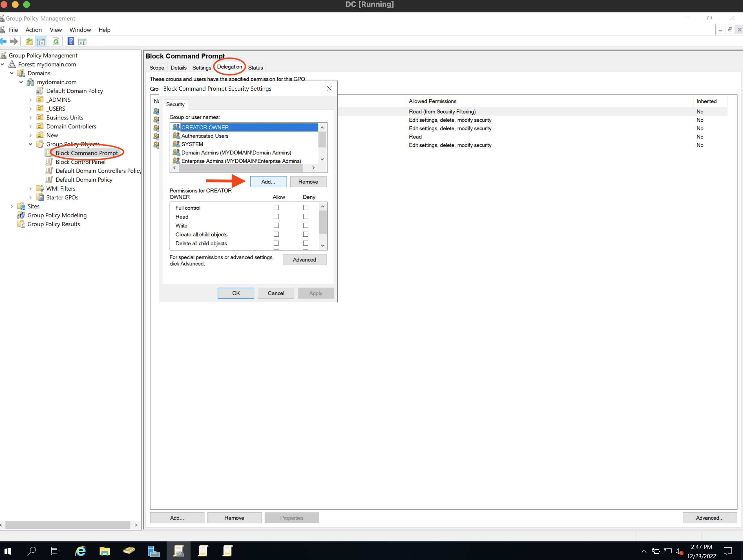This screenshot has width=743, height=560.
Task: Click the Refresh icon in the MMC toolbar
Action: click(56, 41)
